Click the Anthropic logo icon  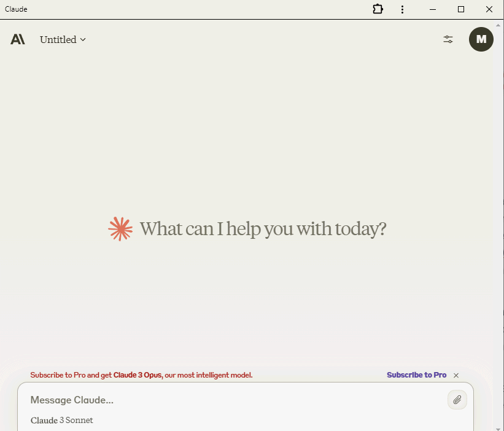coord(17,39)
